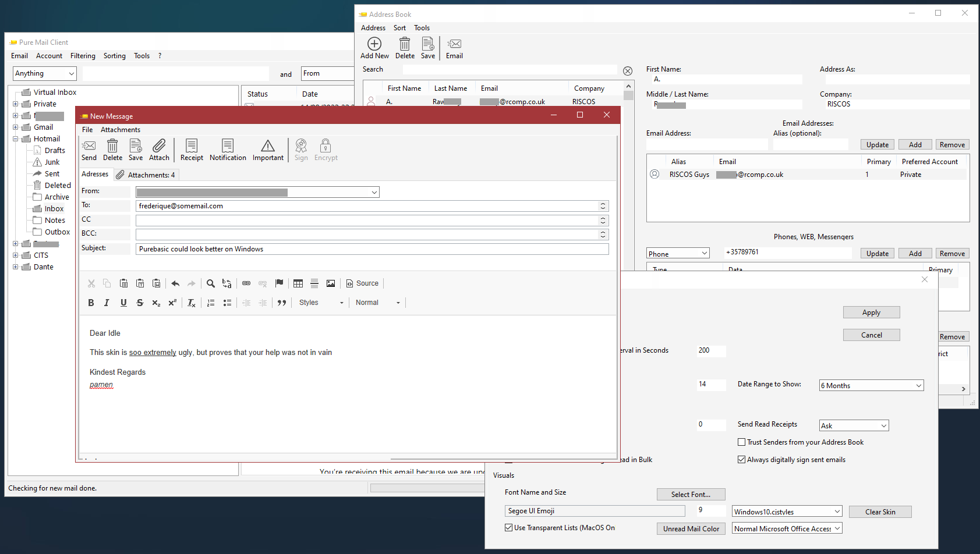The width and height of the screenshot is (980, 554).
Task: Open Sort menu in Address Book
Action: pyautogui.click(x=399, y=28)
